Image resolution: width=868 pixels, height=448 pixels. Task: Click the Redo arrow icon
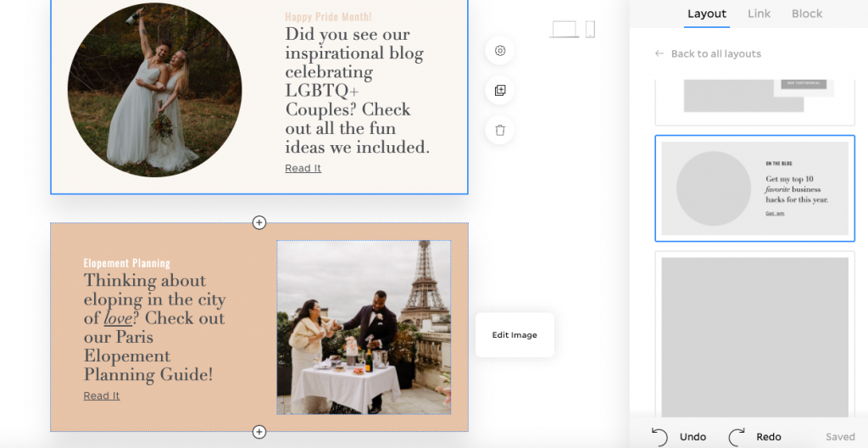coord(737,437)
